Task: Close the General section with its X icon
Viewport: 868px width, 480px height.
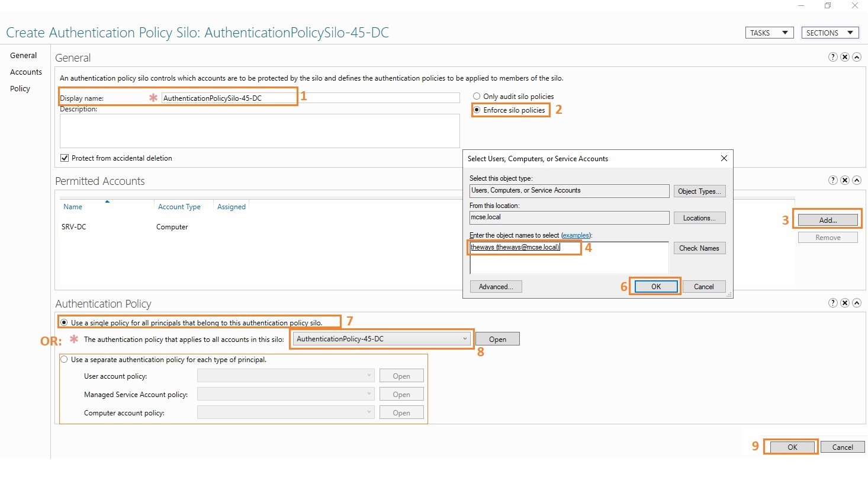Action: point(845,56)
